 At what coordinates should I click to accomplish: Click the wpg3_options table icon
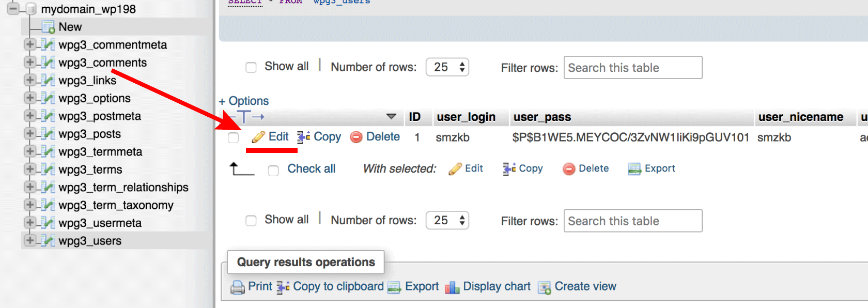(48, 98)
